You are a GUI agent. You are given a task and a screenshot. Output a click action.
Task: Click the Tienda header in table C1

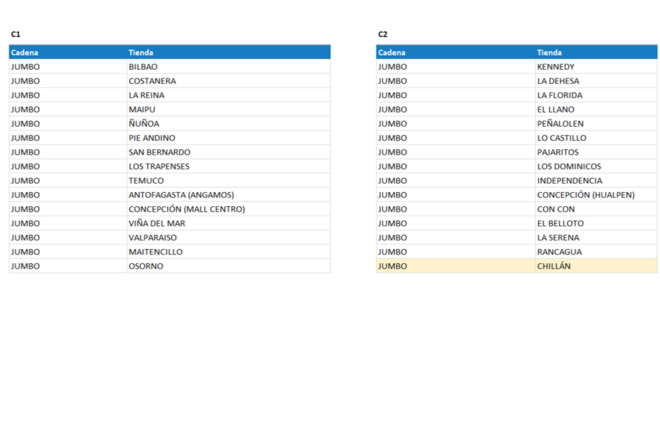pos(141,52)
